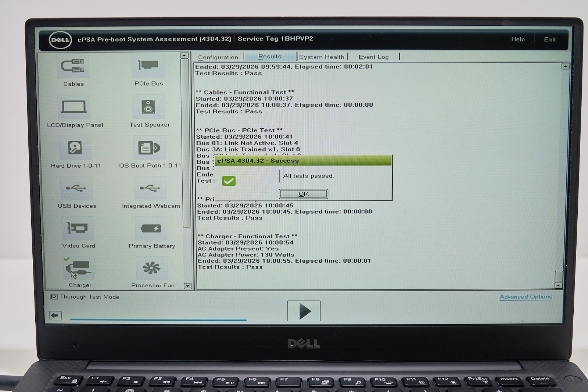
Task: Select the Hard Drive 1-0-11 icon
Action: pos(75,148)
